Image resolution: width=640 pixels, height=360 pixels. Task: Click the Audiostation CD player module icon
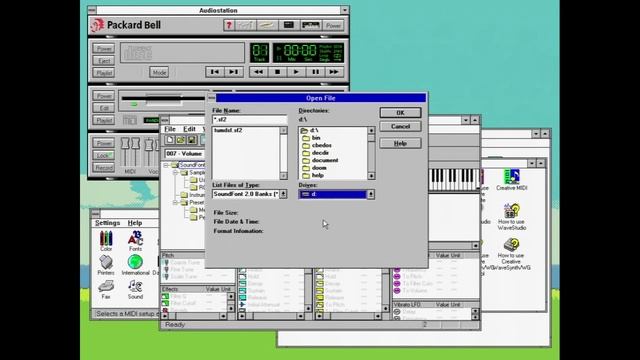coord(267,25)
